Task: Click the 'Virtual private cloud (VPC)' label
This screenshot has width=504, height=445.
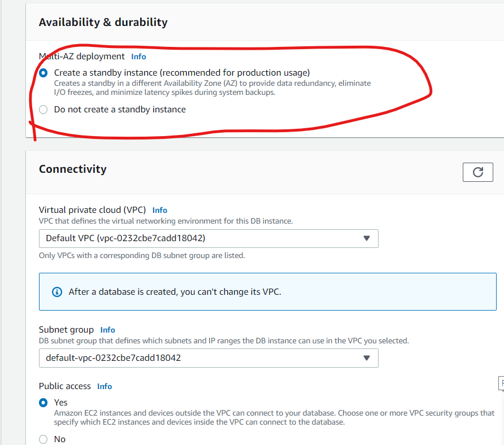Action: pyautogui.click(x=92, y=210)
